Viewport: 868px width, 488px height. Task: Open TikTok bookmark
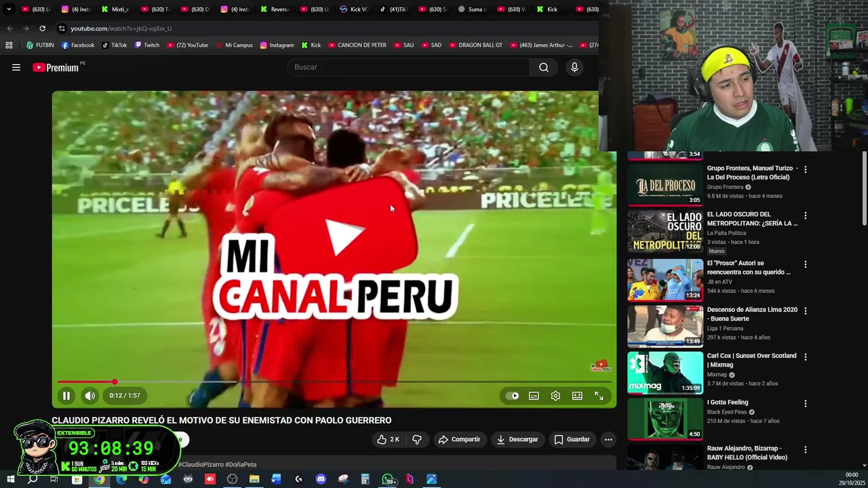[114, 45]
